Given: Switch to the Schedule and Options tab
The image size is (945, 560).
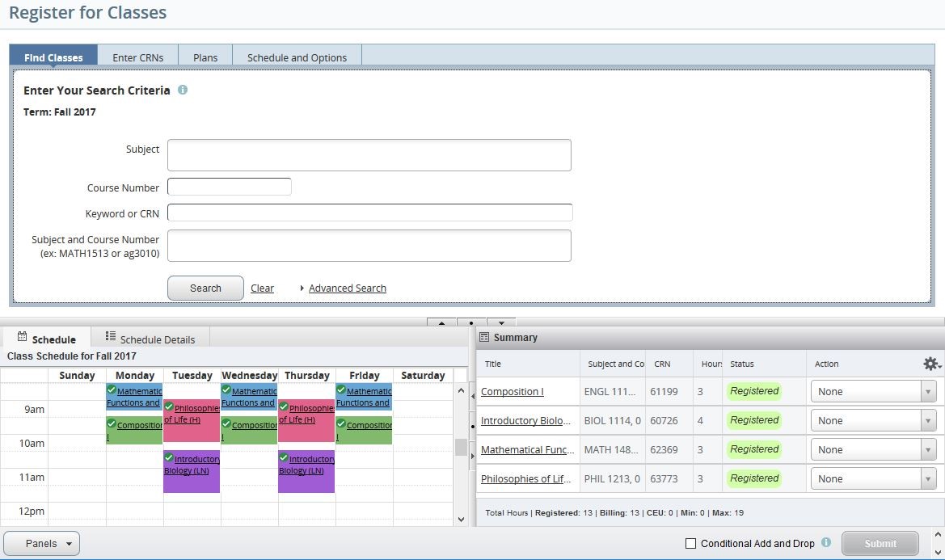Looking at the screenshot, I should 297,57.
